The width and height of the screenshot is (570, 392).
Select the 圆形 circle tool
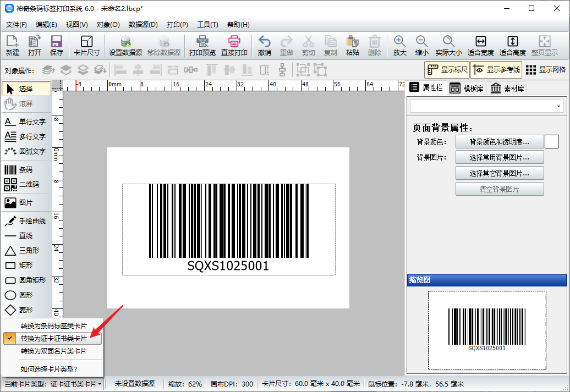tap(26, 295)
